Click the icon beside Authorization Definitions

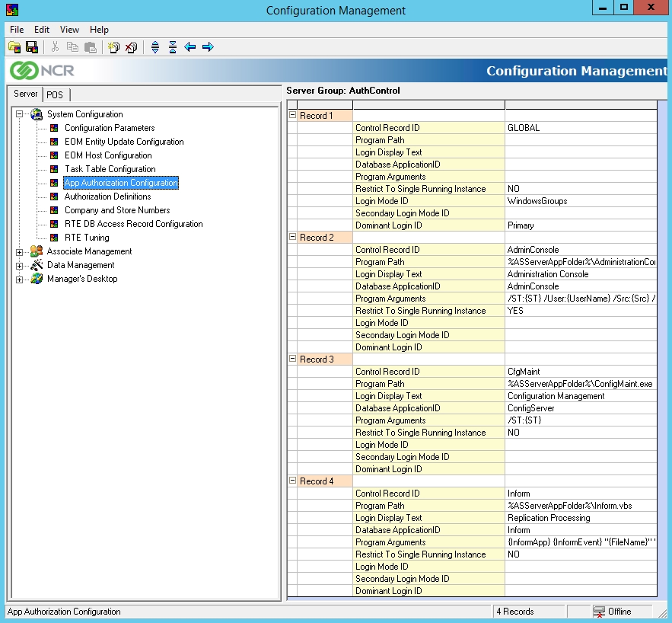tap(54, 196)
